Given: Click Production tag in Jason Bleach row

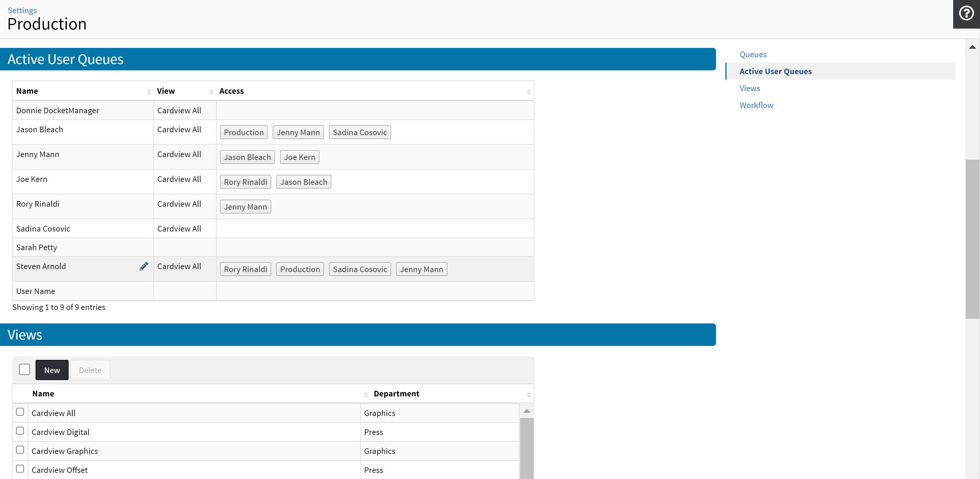Looking at the screenshot, I should pyautogui.click(x=244, y=132).
